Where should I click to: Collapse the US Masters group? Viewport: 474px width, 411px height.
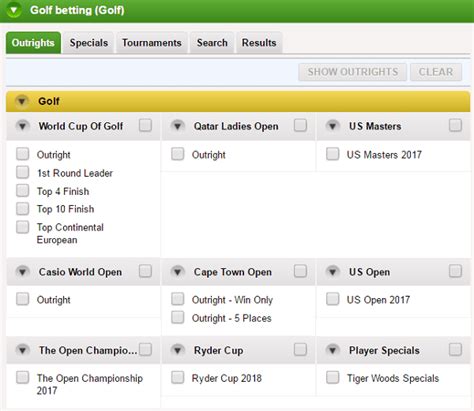(333, 126)
